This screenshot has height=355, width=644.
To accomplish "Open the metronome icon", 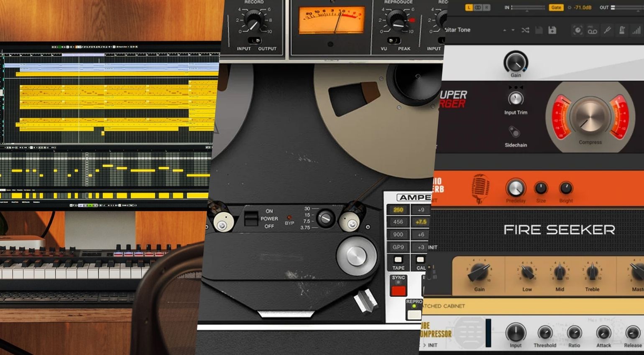I will 622,30.
